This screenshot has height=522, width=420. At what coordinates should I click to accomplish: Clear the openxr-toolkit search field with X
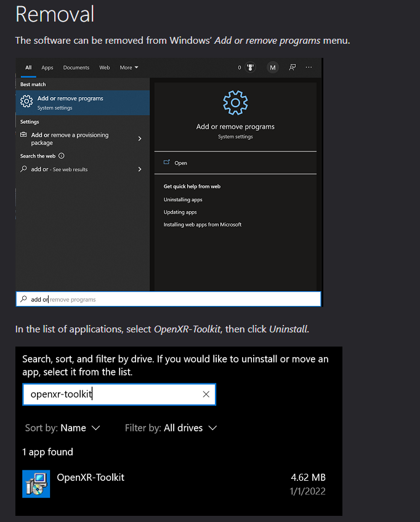(x=206, y=394)
